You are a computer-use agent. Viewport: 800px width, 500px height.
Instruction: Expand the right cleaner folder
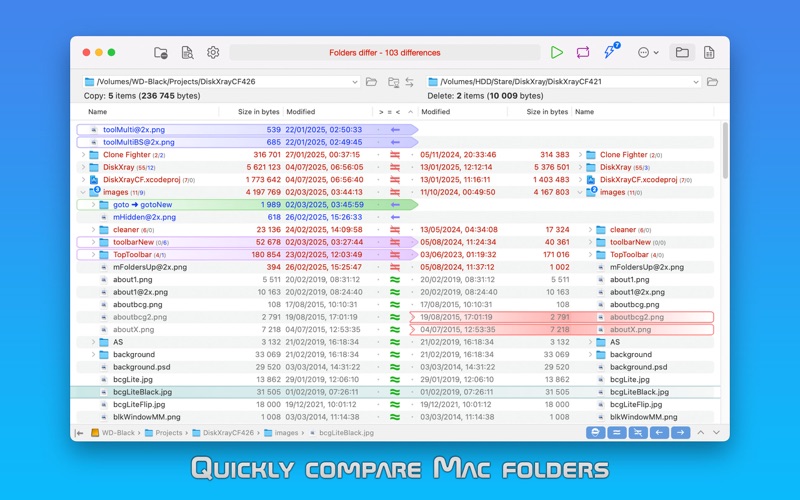point(590,230)
